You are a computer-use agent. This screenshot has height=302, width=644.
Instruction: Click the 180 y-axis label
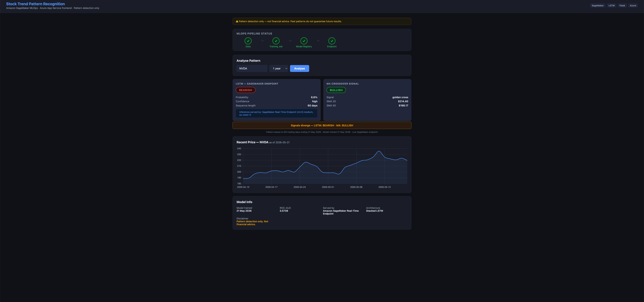[x=239, y=184]
